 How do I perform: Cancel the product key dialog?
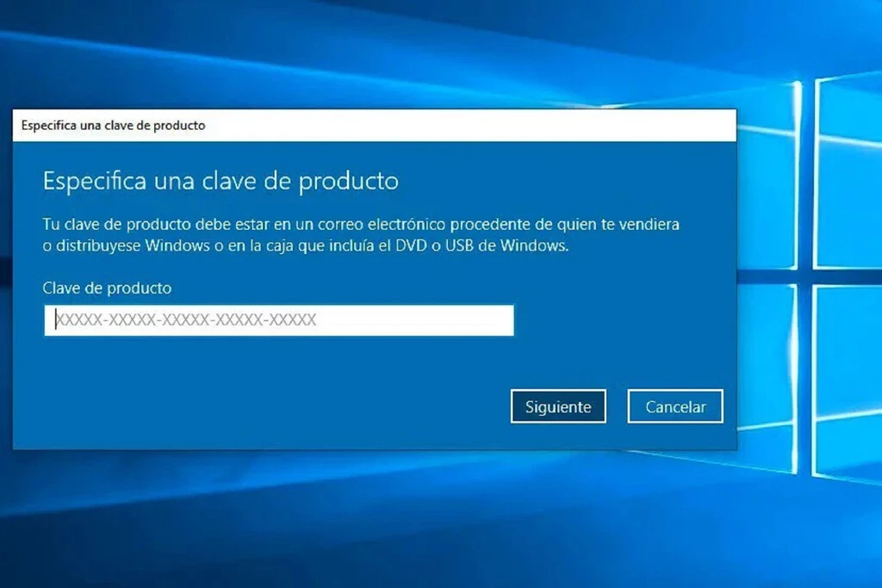675,405
